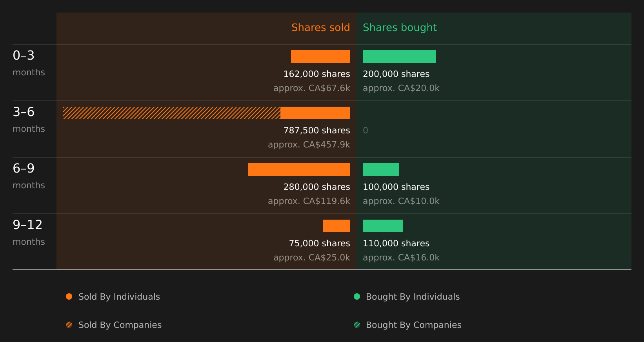Screen dimensions: 644x342
Task: Select the Shares sold column header
Action: 320,27
